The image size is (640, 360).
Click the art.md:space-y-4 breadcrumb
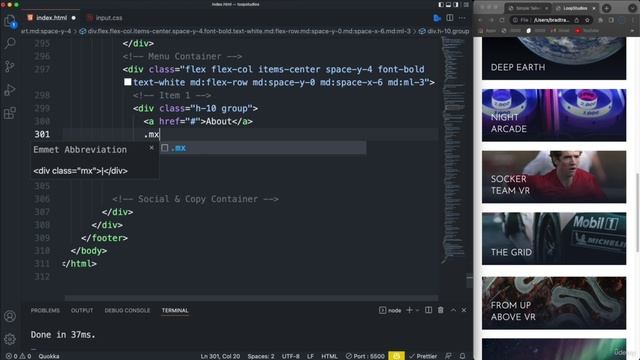tap(45, 31)
